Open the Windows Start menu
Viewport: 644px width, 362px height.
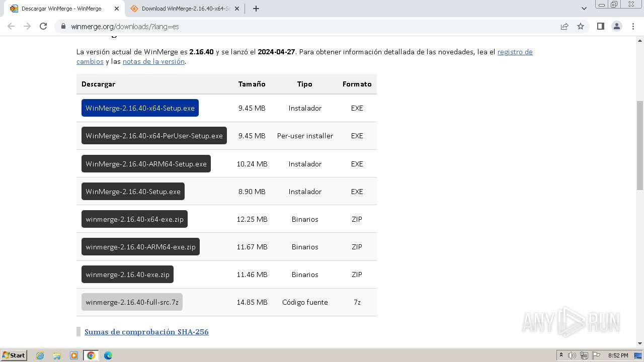pyautogui.click(x=14, y=355)
